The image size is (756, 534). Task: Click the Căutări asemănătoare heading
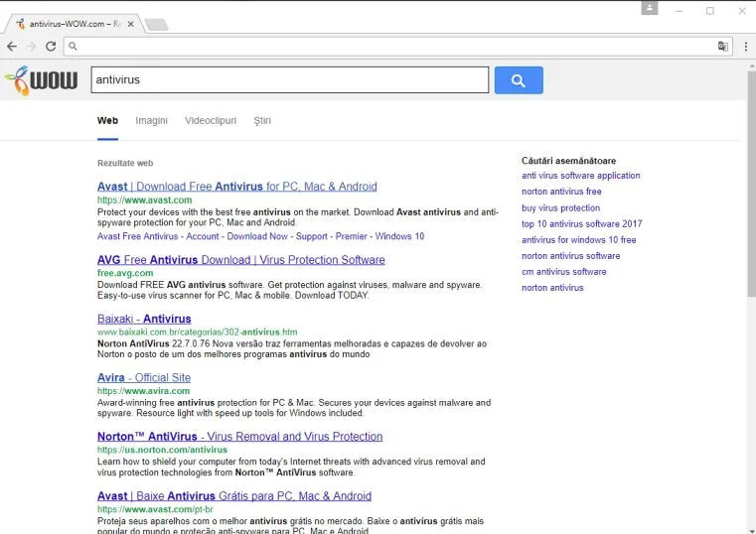(x=569, y=161)
